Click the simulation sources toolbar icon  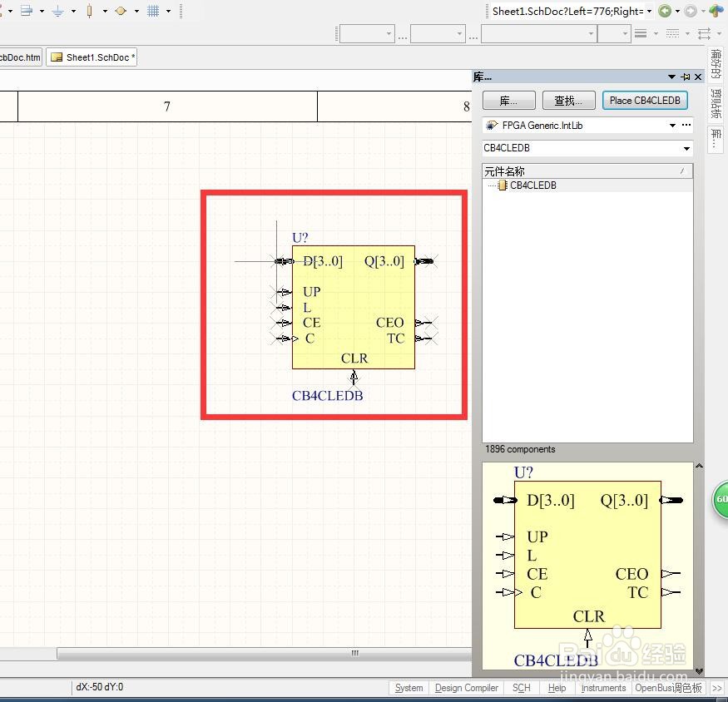pos(121,11)
